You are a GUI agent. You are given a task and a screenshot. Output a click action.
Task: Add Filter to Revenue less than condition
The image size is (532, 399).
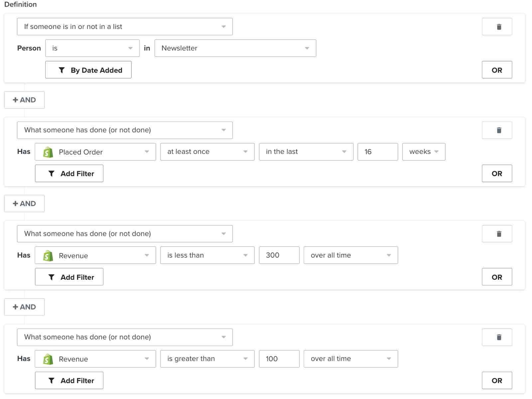pyautogui.click(x=69, y=277)
